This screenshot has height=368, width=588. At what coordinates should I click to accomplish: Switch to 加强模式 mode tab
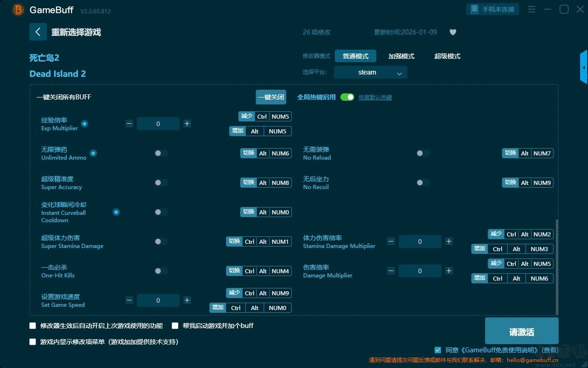coord(401,56)
